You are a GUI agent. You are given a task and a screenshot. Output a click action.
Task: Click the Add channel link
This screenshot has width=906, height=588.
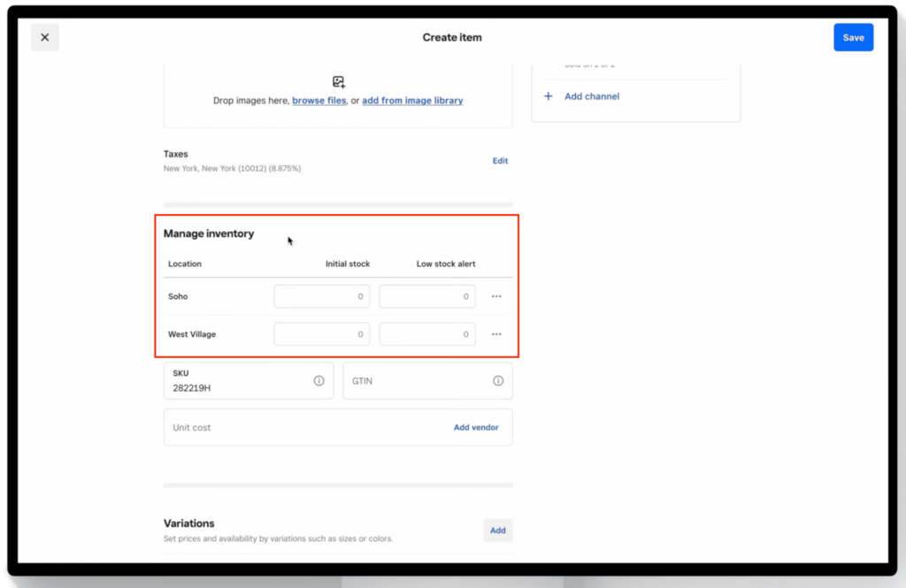[591, 96]
